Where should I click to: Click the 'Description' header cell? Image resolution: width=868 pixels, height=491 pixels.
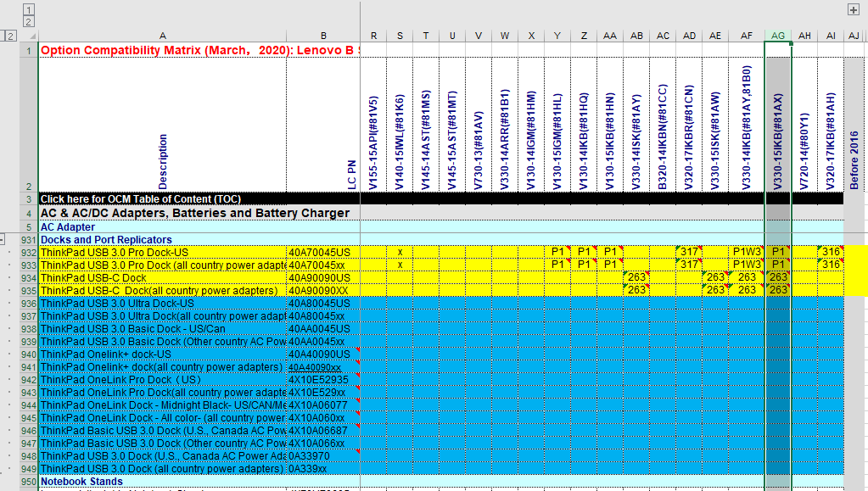coord(162,125)
